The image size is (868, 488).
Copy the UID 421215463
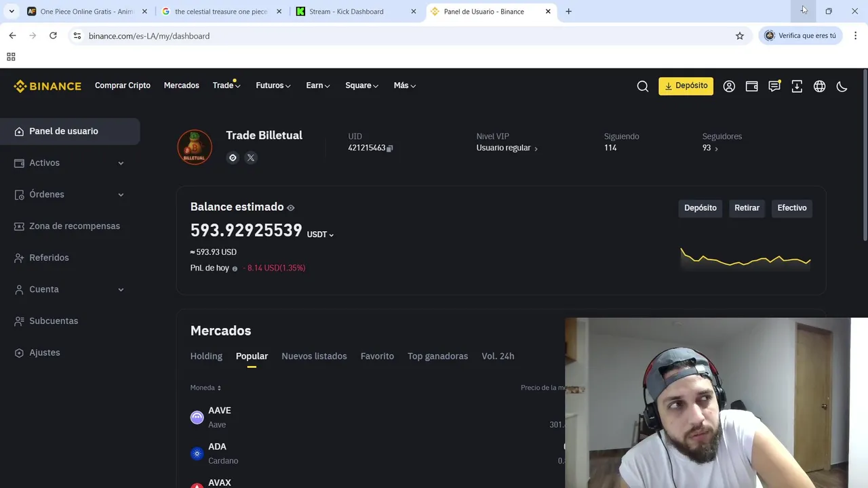[389, 148]
